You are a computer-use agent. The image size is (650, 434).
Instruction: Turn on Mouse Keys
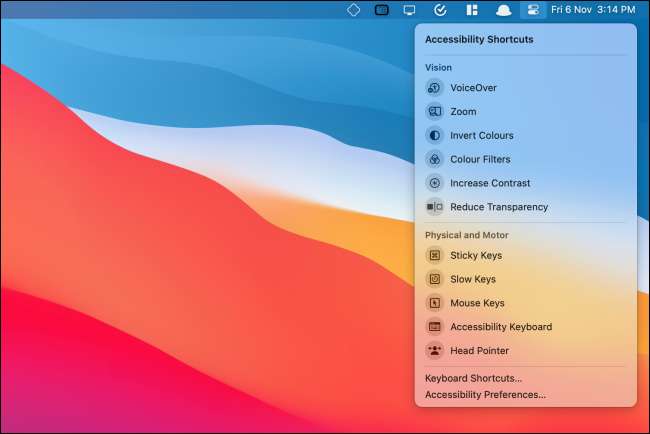coord(476,303)
